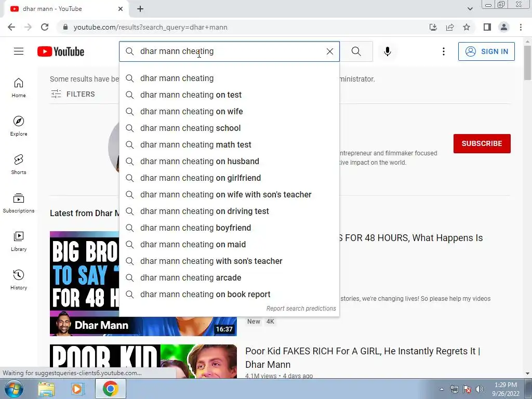Subscribe to the Dhar Mann channel

click(x=482, y=143)
